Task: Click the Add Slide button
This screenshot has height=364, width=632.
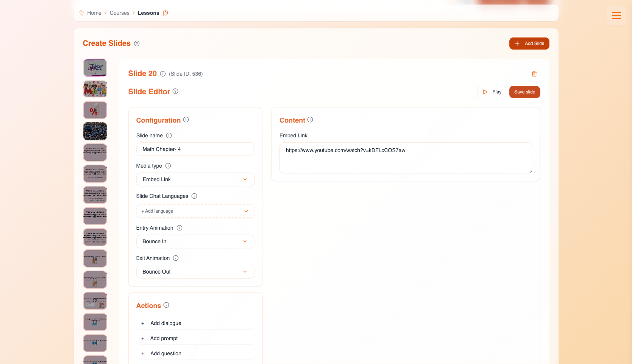Action: 529,44
